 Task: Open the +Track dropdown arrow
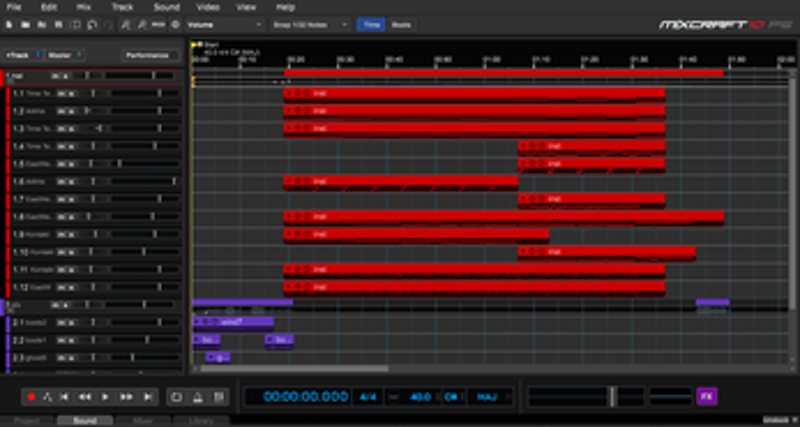point(38,55)
